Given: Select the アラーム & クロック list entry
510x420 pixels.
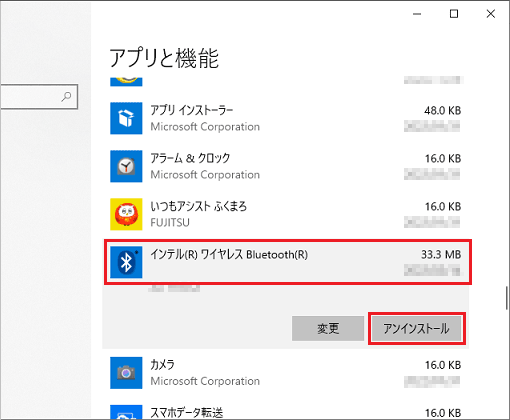Looking at the screenshot, I should point(286,166).
